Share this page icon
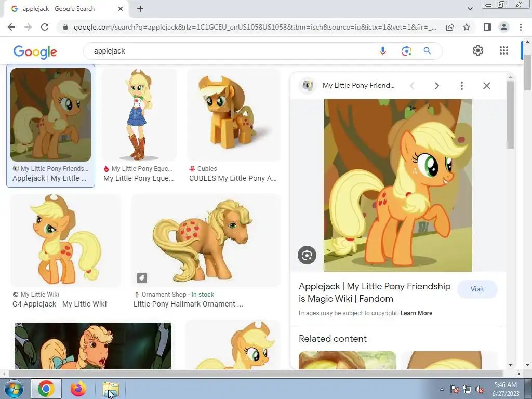 tap(450, 27)
